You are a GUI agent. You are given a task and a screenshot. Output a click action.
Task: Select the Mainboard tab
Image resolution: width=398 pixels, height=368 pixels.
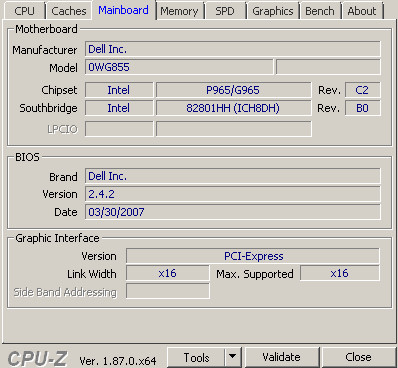click(123, 10)
